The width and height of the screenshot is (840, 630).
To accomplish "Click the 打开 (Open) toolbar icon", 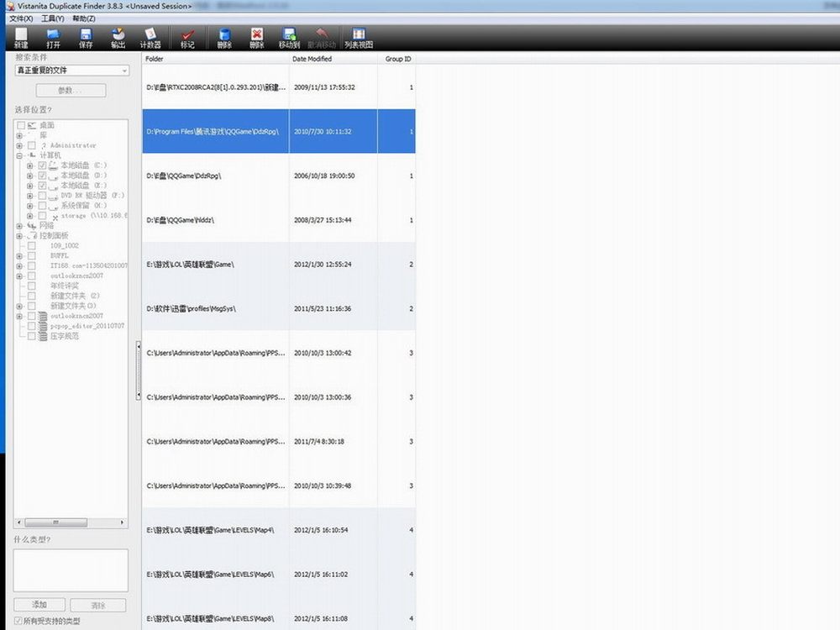I will tap(53, 38).
